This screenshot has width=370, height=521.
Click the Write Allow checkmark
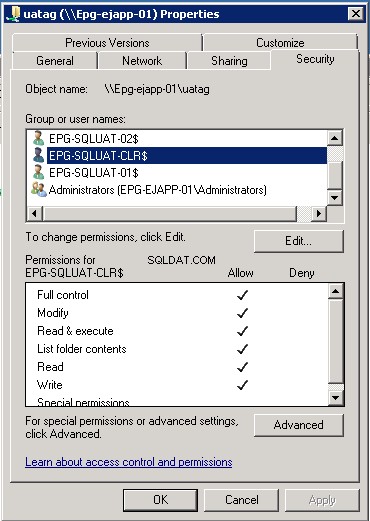click(x=242, y=385)
